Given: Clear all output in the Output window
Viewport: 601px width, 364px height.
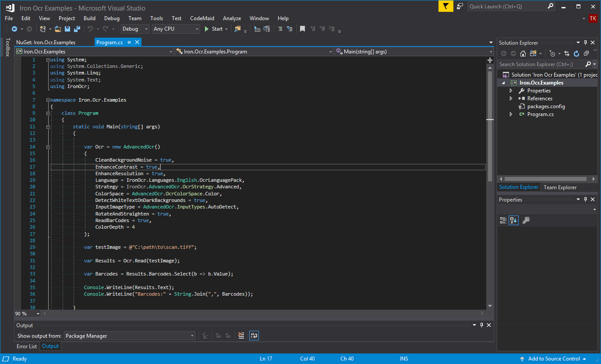Looking at the screenshot, I should 241,336.
